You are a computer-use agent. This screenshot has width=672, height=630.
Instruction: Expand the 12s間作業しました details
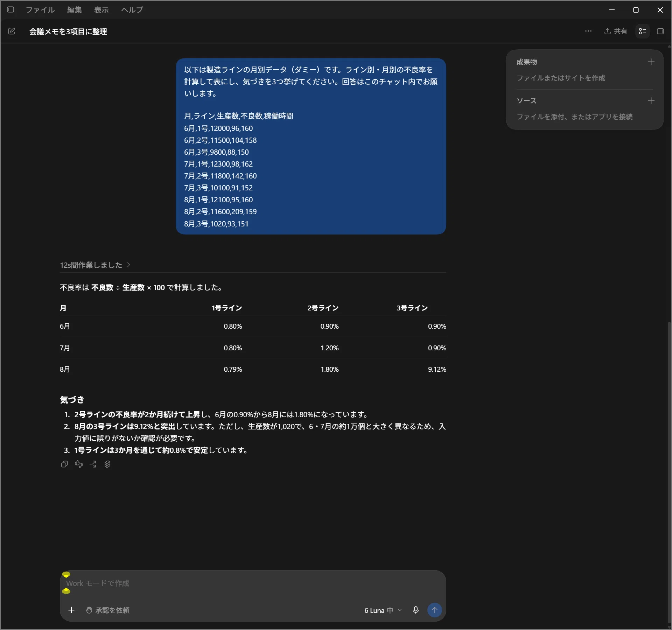point(95,265)
